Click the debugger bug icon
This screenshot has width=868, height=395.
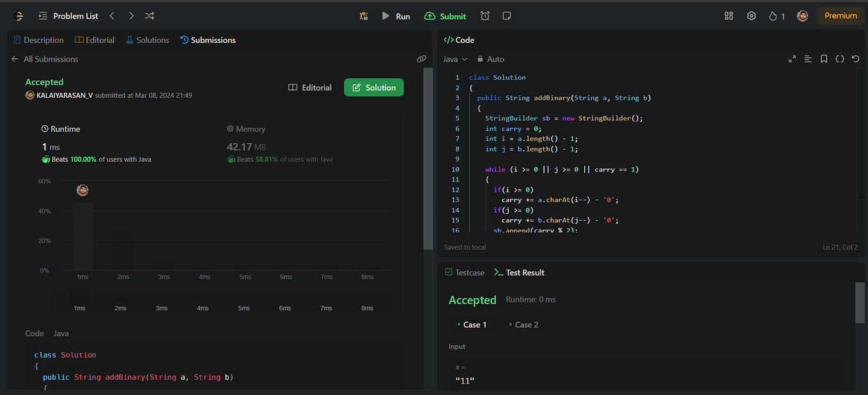pyautogui.click(x=364, y=16)
